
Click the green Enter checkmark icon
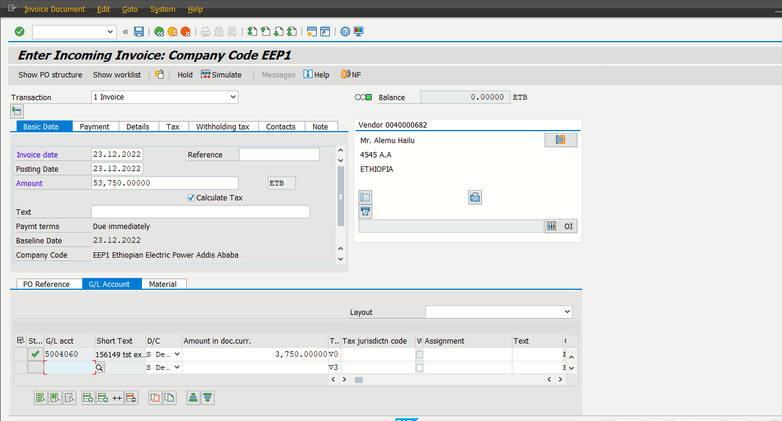pos(19,32)
